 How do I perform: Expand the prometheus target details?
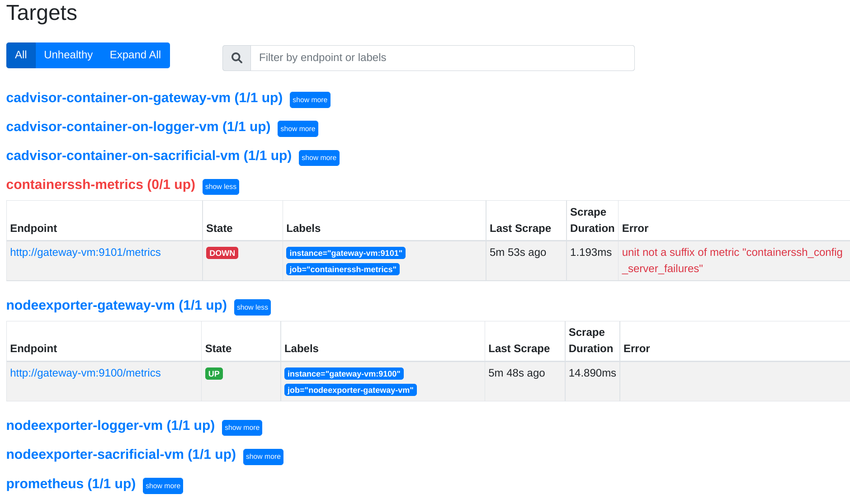click(x=163, y=485)
